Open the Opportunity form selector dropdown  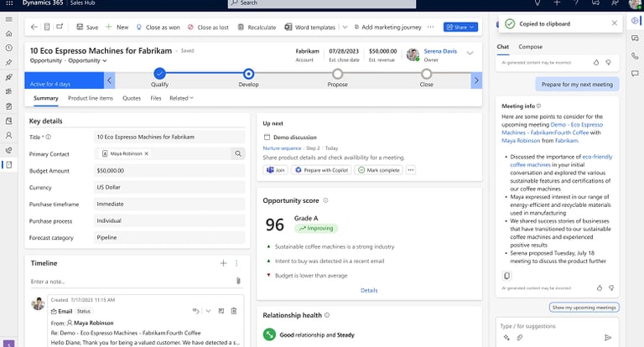pyautogui.click(x=87, y=60)
